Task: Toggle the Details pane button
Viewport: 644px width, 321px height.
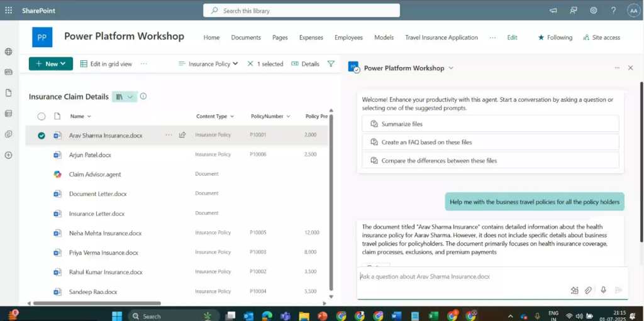Action: [305, 63]
